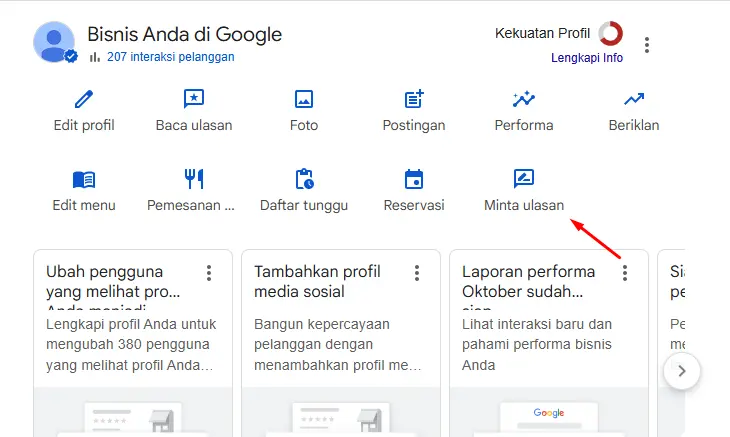Click text 'Lihat interaksi baru dan'
The image size is (730, 437).
coord(537,324)
